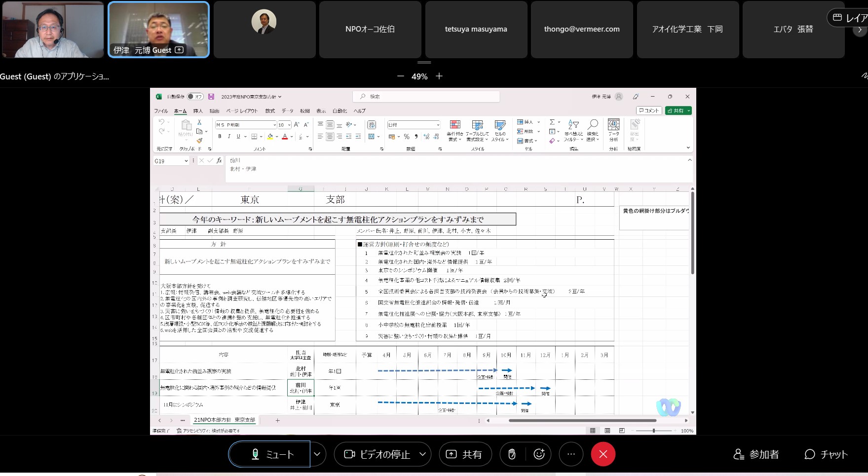Zoom in shared content with plus icon
The image size is (868, 476).
(439, 76)
